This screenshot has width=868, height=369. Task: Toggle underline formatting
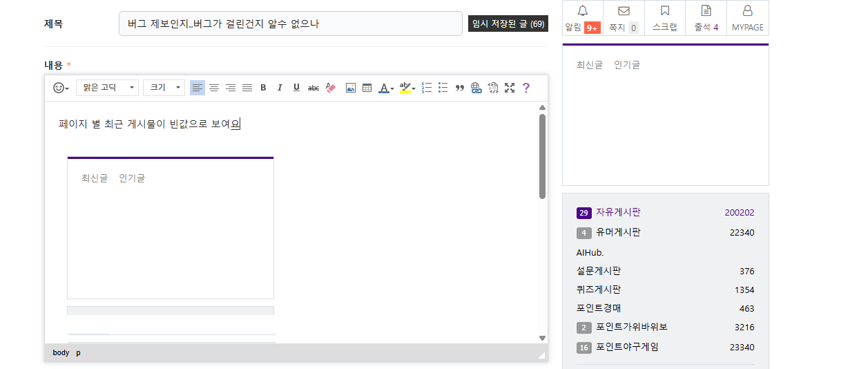pyautogui.click(x=296, y=88)
